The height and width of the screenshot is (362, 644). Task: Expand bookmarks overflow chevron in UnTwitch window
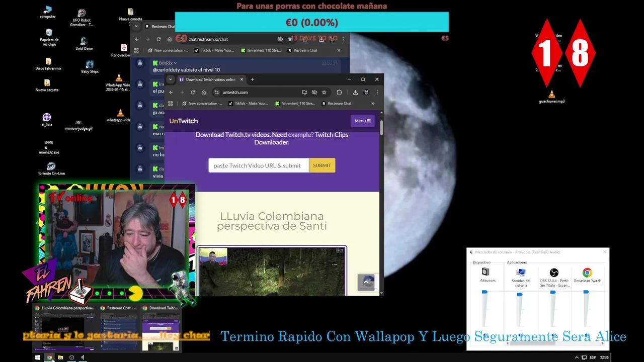[x=373, y=104]
